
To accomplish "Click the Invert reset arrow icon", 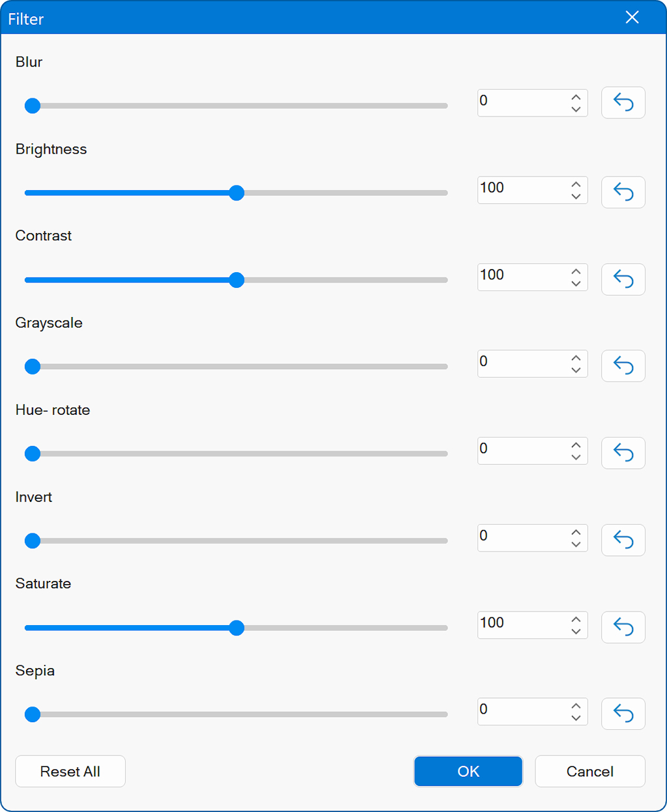I will tap(623, 540).
